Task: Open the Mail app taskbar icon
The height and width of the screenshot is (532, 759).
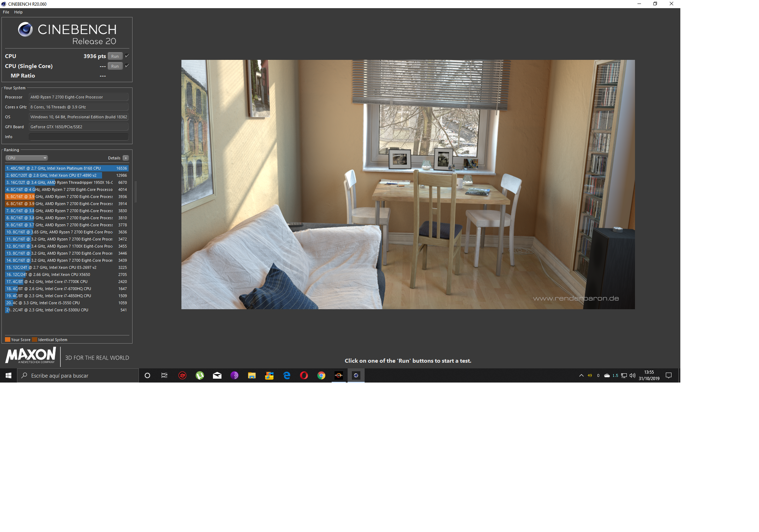Action: pyautogui.click(x=217, y=375)
